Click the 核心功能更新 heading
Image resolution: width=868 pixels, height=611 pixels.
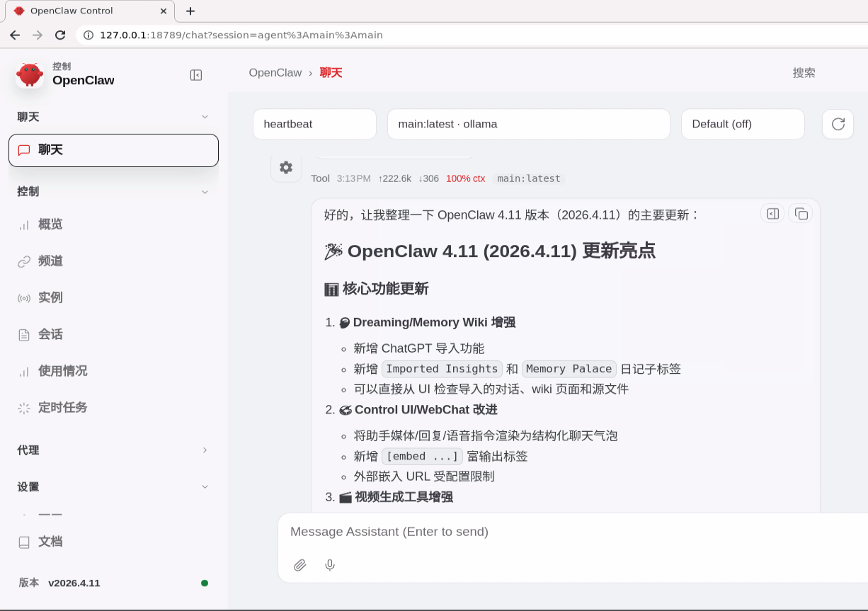click(x=376, y=289)
